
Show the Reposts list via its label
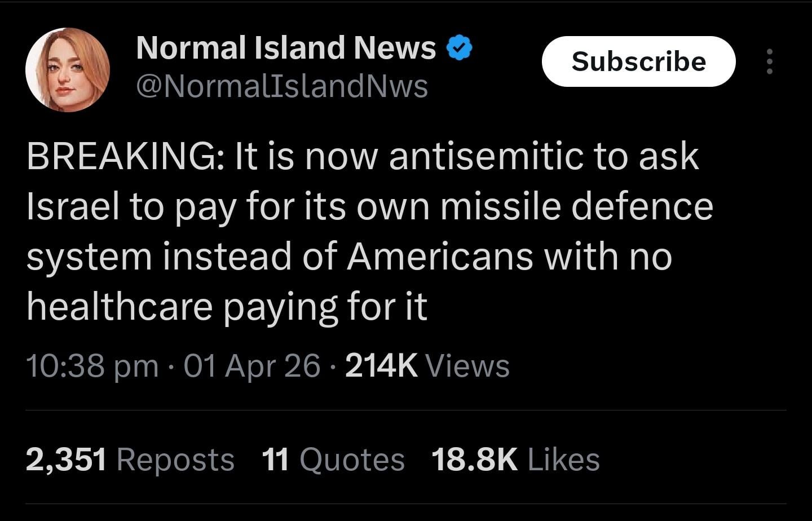175,459
